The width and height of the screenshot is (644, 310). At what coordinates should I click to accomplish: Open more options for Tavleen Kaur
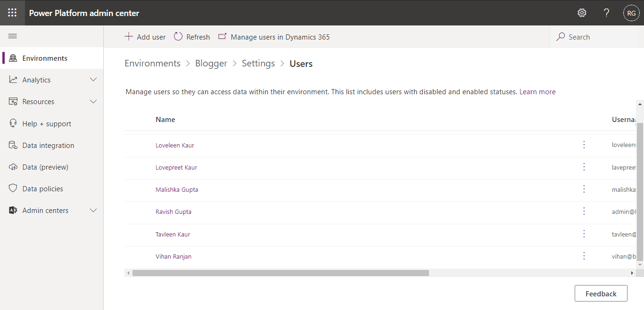point(584,234)
